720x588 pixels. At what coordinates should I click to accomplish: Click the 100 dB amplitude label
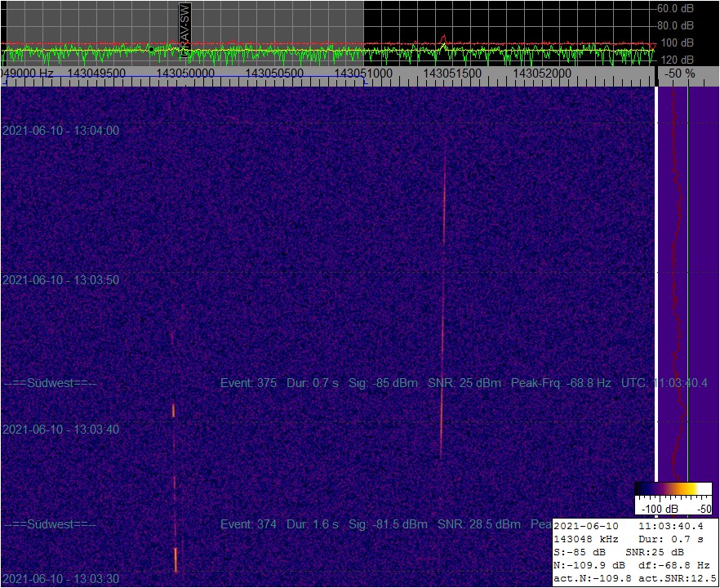[678, 42]
